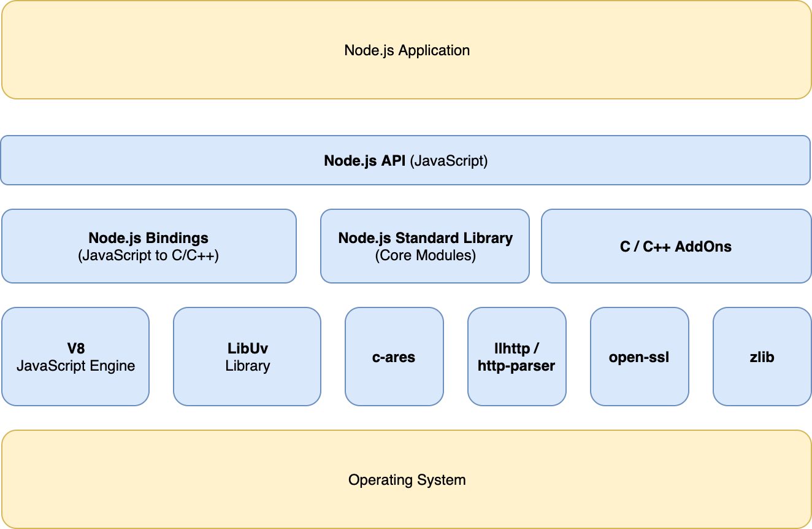Select the LibUv Library block

[x=247, y=356]
